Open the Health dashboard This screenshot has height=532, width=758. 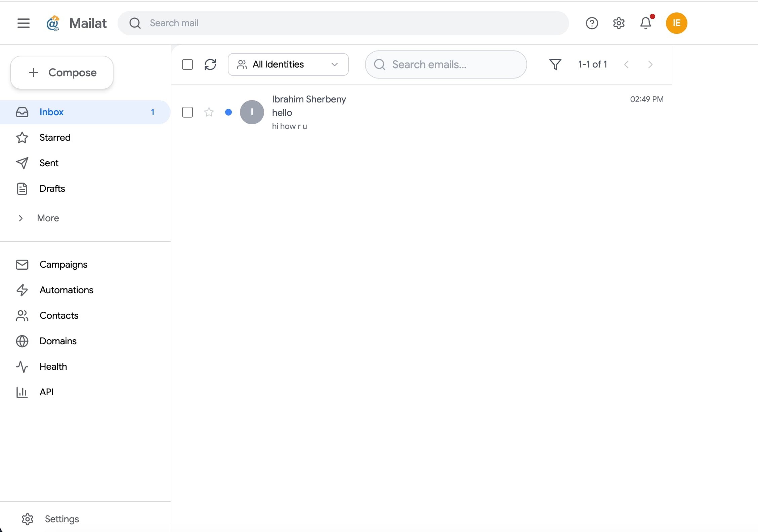pyautogui.click(x=53, y=366)
